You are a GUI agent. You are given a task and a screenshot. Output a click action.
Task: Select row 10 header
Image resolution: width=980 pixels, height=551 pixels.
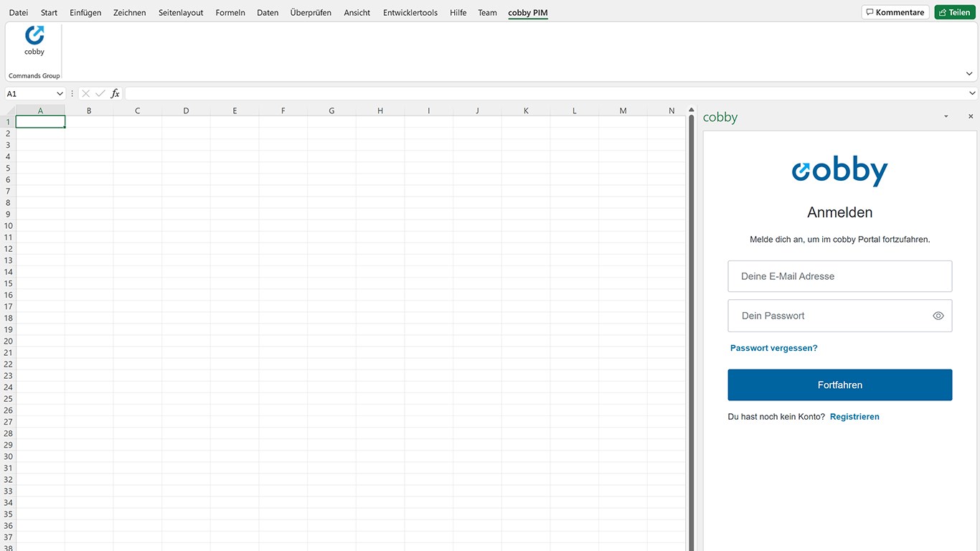click(8, 226)
